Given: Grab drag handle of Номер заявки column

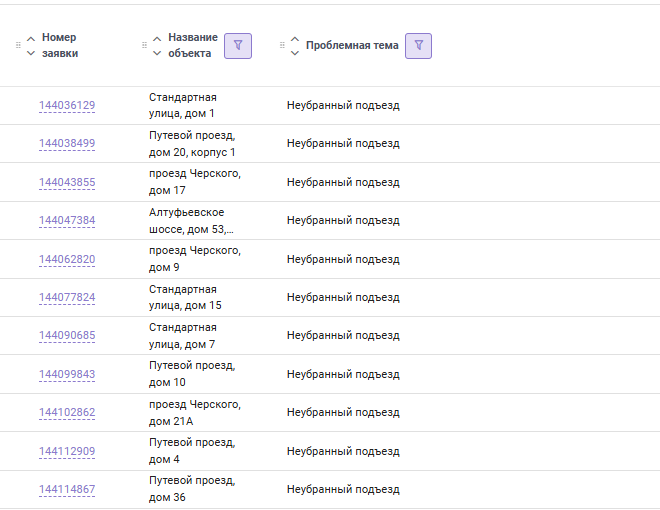Looking at the screenshot, I should pyautogui.click(x=18, y=45).
